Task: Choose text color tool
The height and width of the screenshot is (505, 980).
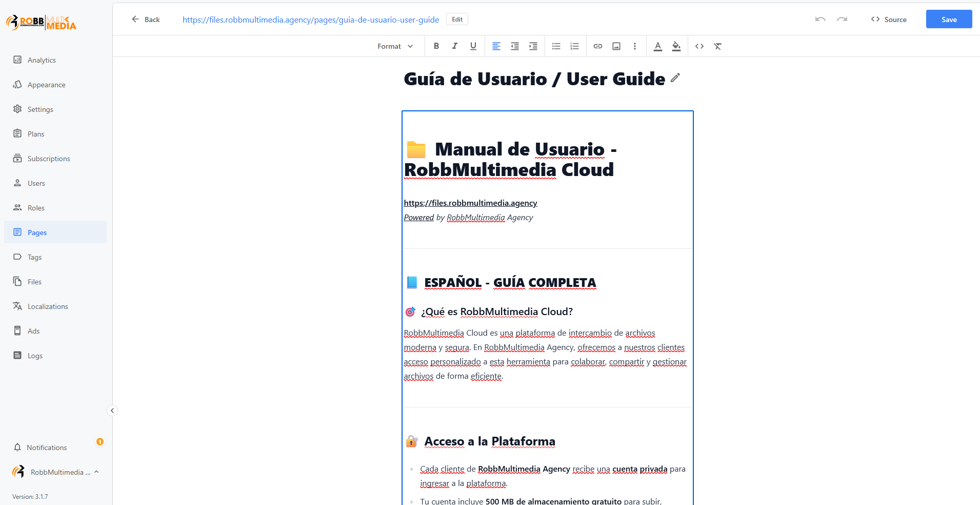Action: point(658,46)
